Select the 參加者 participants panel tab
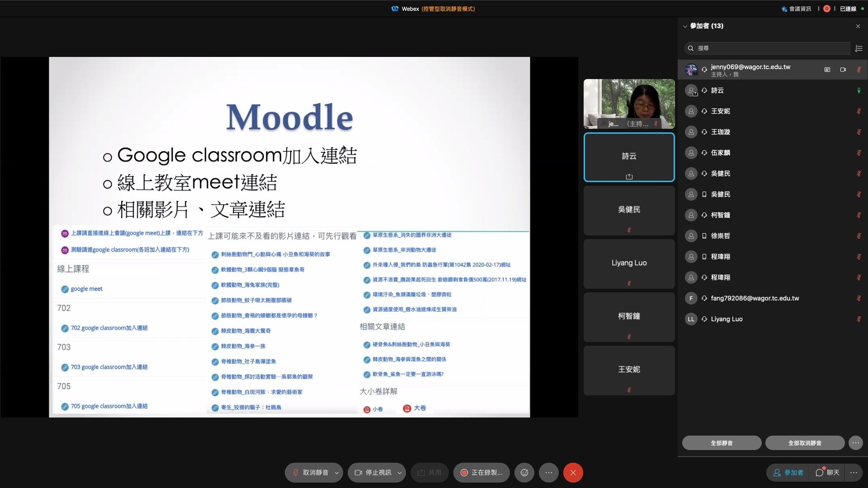 tap(788, 473)
